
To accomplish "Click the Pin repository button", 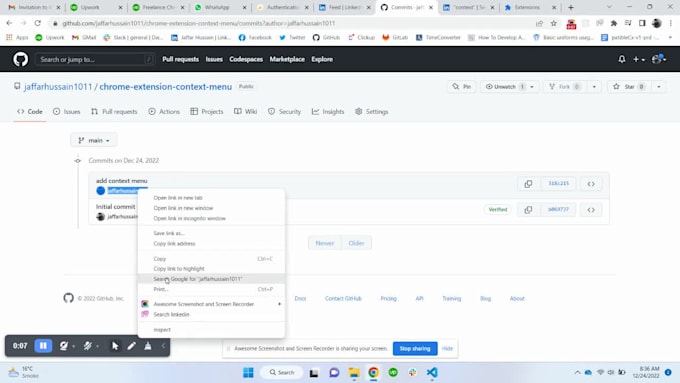I will [462, 87].
